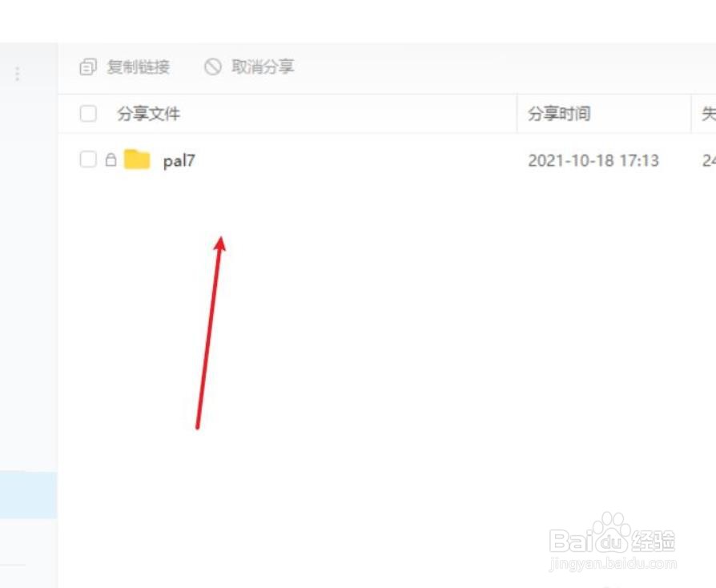Click the partially visible 失 column header
This screenshot has height=588, width=716.
click(x=709, y=114)
